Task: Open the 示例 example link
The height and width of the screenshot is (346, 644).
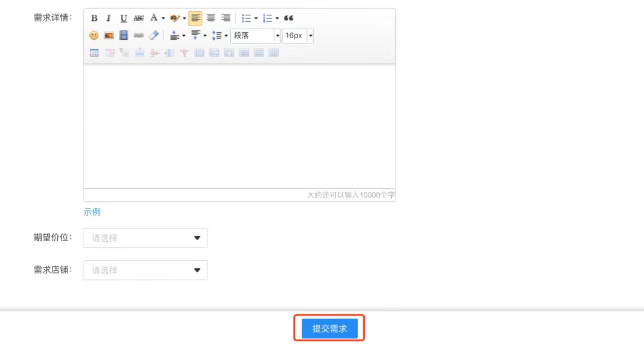Action: coord(92,212)
